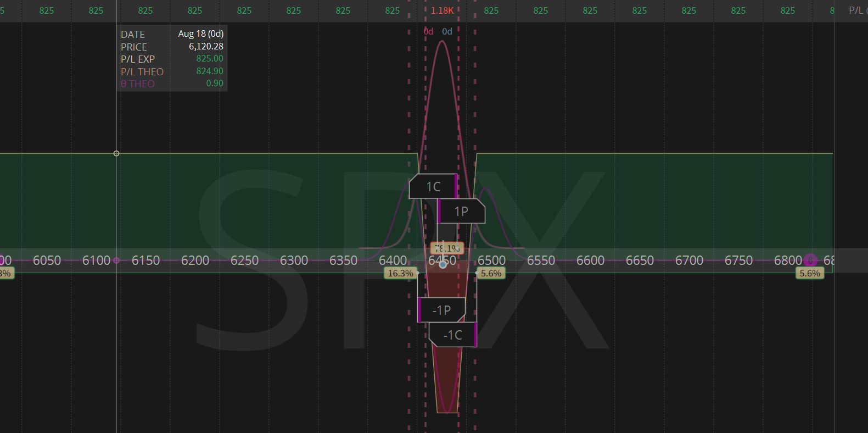Image resolution: width=868 pixels, height=433 pixels.
Task: Click the 6250 price axis label
Action: 244,260
